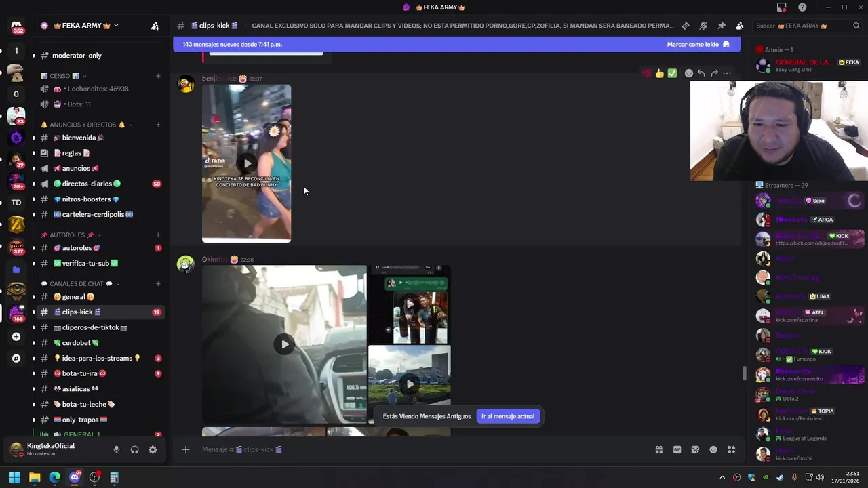Open Discord direct messages home icon
This screenshot has width=868, height=488.
tap(16, 26)
